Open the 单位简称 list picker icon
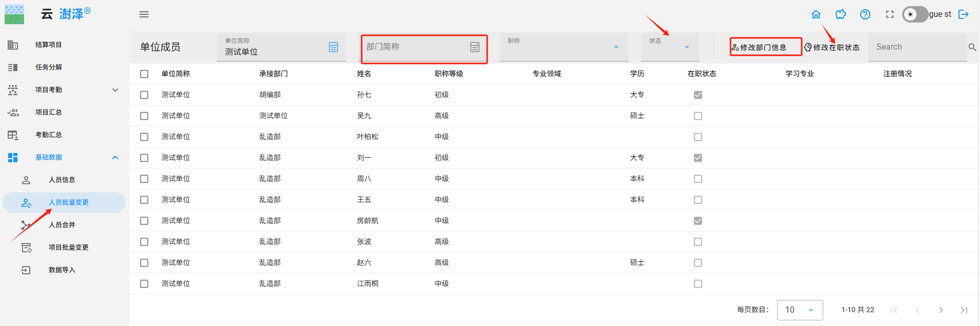The width and height of the screenshot is (980, 326). click(x=333, y=47)
